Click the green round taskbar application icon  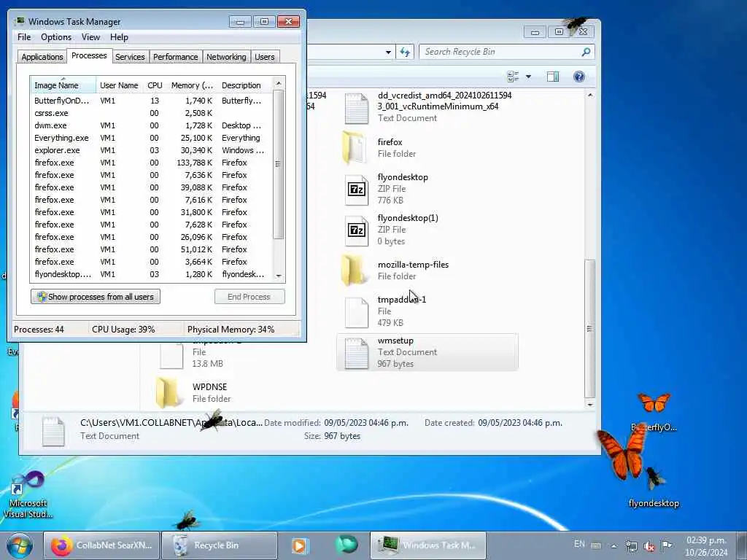tap(347, 544)
